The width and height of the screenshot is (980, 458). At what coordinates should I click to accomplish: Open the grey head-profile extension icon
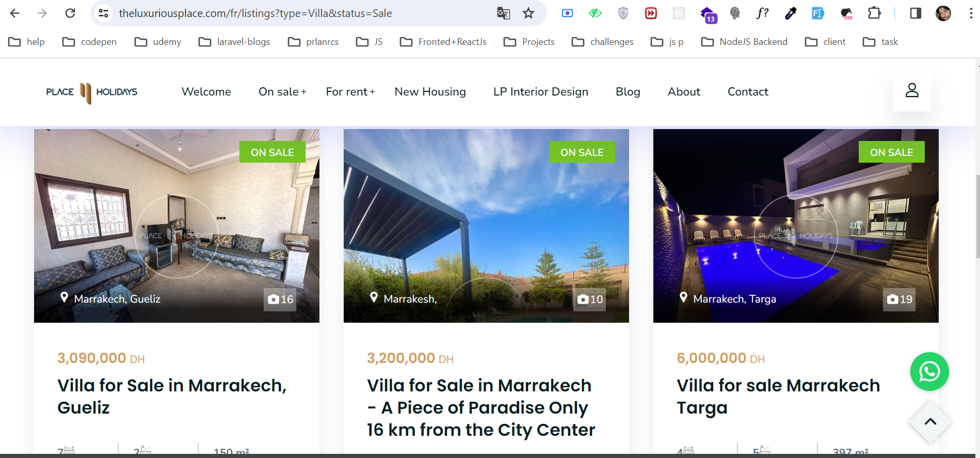coord(735,13)
